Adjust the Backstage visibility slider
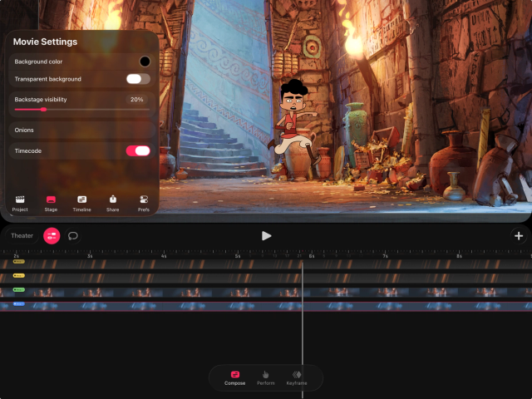Screen dimensions: 532x399 (x=82, y=110)
